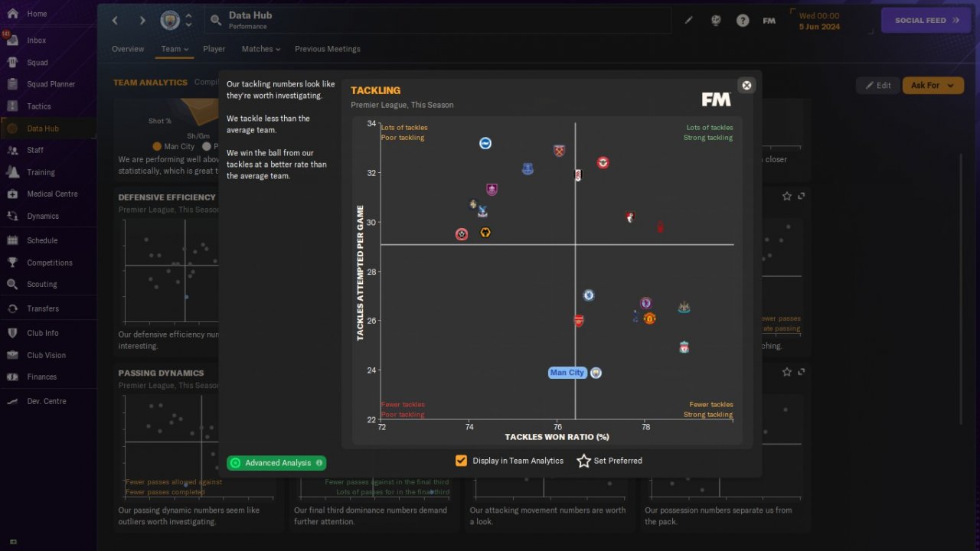The height and width of the screenshot is (551, 980).
Task: Open the Competitions screen
Action: 50,262
